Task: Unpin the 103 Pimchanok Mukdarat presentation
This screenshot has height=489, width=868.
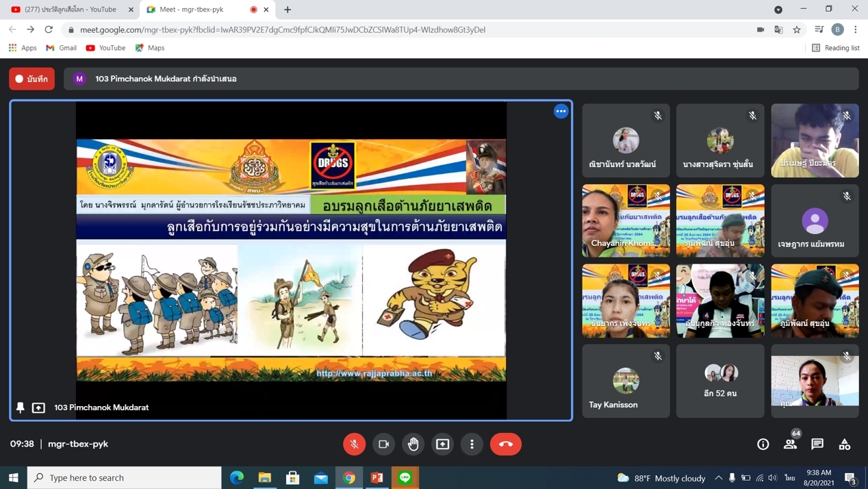Action: click(x=21, y=407)
